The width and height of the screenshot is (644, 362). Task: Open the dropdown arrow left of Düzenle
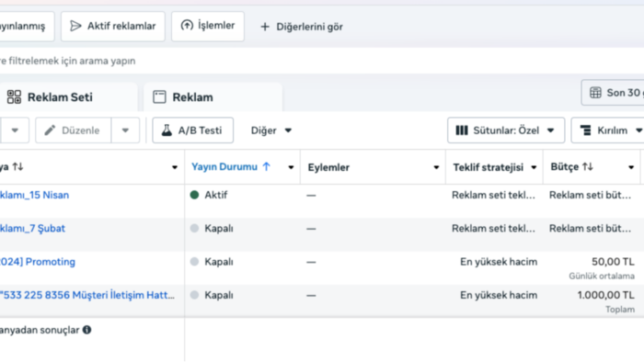pyautogui.click(x=15, y=130)
